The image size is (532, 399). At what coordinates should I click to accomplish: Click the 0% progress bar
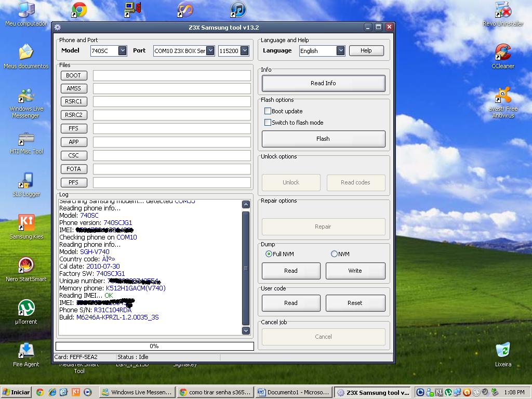[x=155, y=346]
